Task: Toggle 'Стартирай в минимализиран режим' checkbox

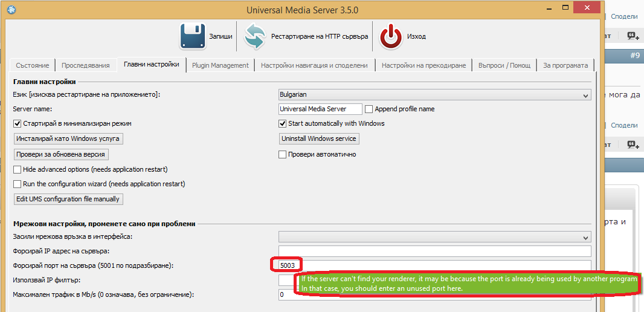Action: pos(17,123)
